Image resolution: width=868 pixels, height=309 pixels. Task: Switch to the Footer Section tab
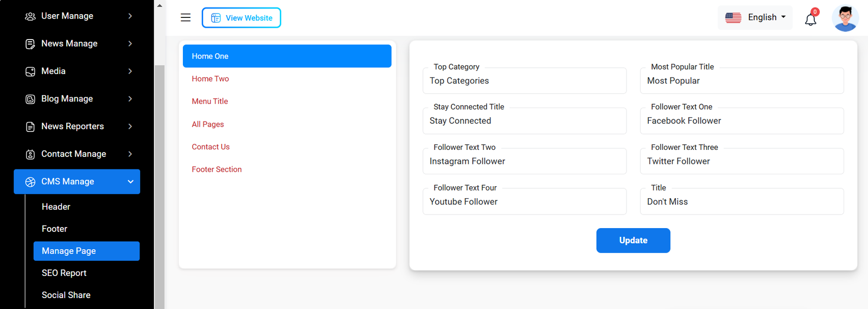(216, 169)
